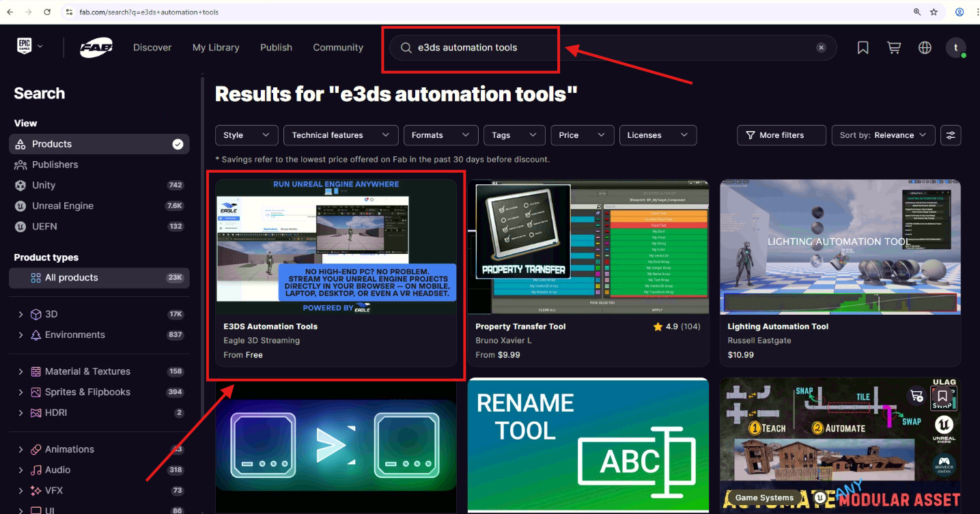Open the language globe icon
Image resolution: width=980 pixels, height=514 pixels.
coord(925,48)
